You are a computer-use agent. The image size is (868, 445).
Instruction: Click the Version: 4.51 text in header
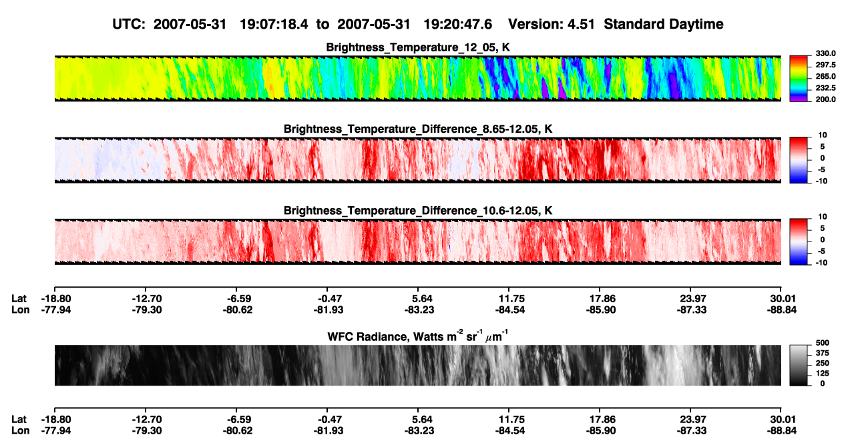(552, 24)
